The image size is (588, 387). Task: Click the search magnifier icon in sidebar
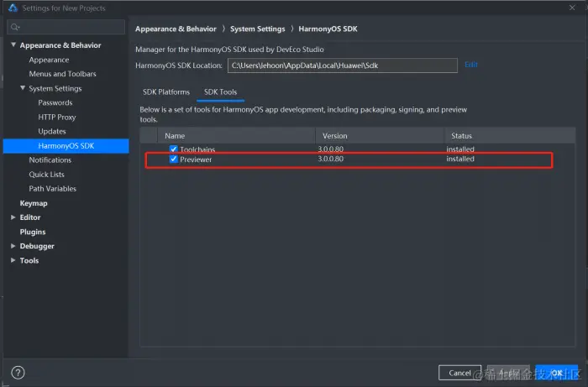pyautogui.click(x=15, y=27)
